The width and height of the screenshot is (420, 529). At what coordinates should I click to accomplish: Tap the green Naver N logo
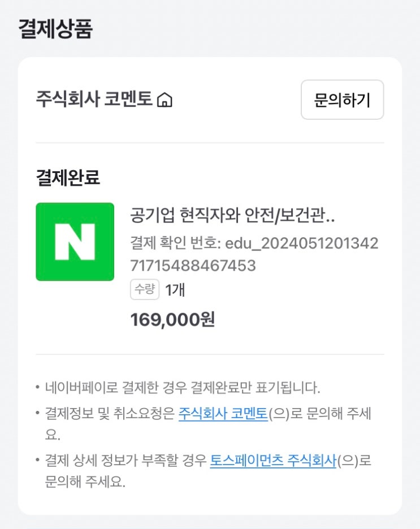[x=75, y=242]
